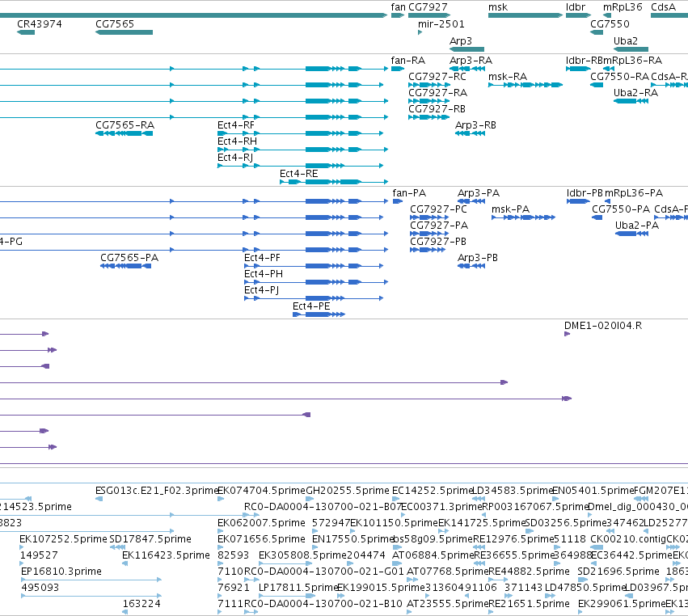Select the Ect4-PF protein label
The height and width of the screenshot is (616, 688).
pyautogui.click(x=262, y=258)
